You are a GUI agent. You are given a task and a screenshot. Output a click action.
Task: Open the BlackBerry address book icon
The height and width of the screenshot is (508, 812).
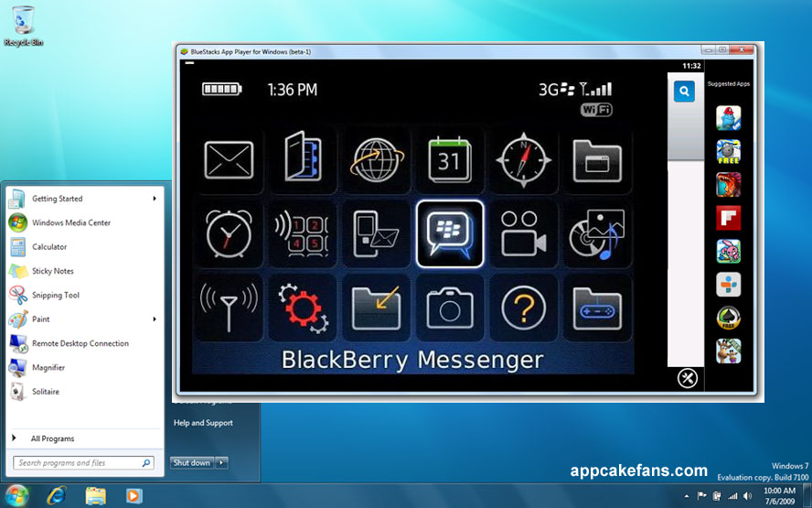303,156
